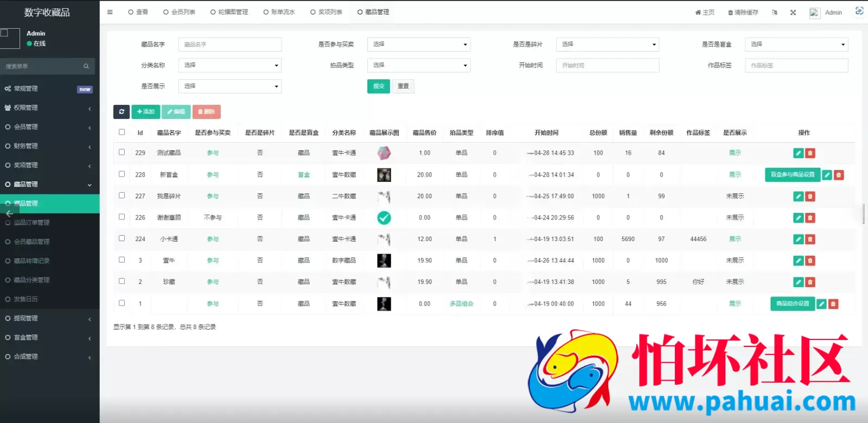Check the checkbox for row Id 2
The image size is (868, 423).
tap(122, 281)
